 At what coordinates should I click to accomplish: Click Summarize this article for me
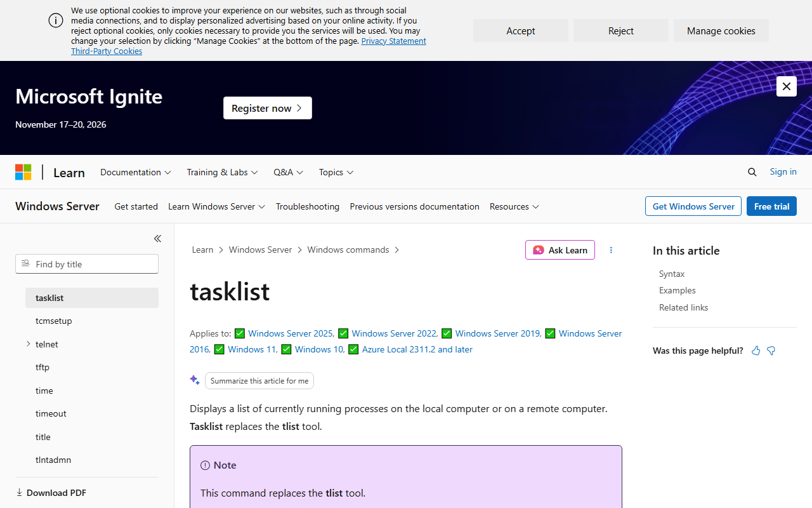click(259, 381)
